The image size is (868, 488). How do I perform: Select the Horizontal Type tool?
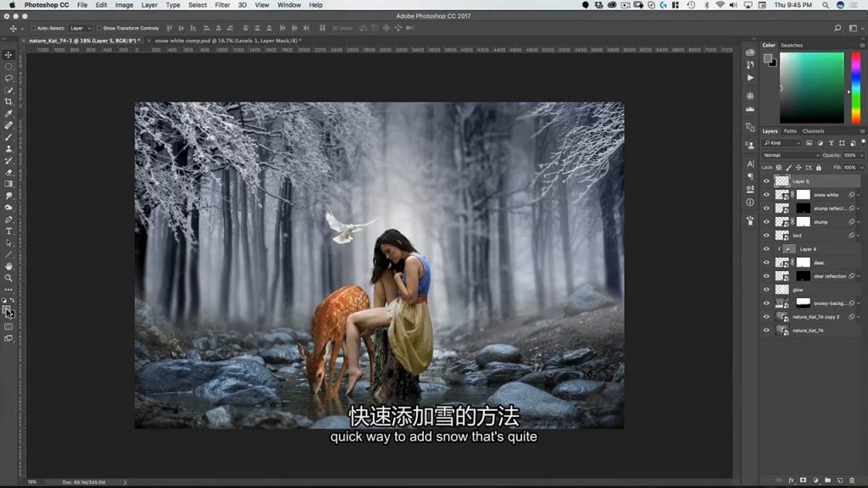[8, 231]
